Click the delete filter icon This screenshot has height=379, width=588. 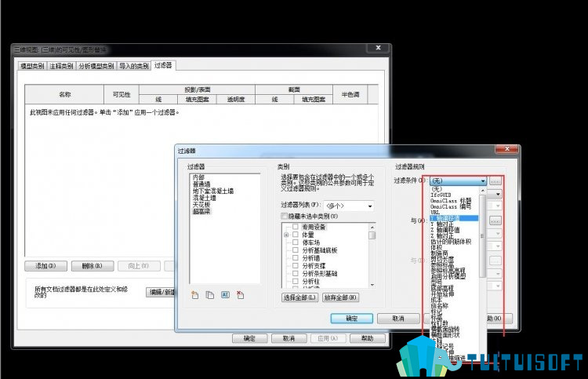coord(241,295)
